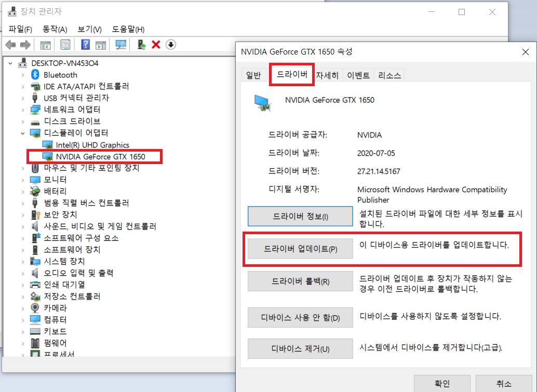
Task: Click the 드라이버 정보(I) button
Action: point(300,216)
